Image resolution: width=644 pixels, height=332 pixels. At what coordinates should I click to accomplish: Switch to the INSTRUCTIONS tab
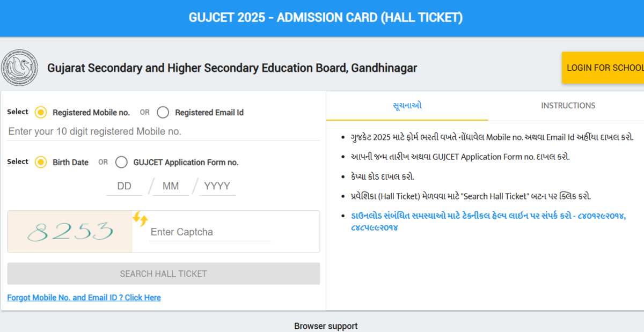coord(568,106)
